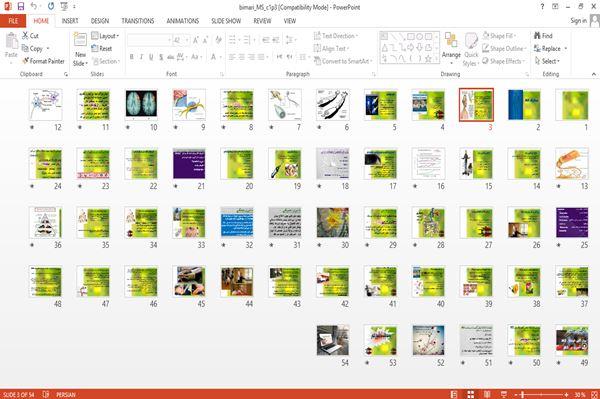Open the FILE tab
This screenshot has height=399, width=600.
click(x=13, y=21)
